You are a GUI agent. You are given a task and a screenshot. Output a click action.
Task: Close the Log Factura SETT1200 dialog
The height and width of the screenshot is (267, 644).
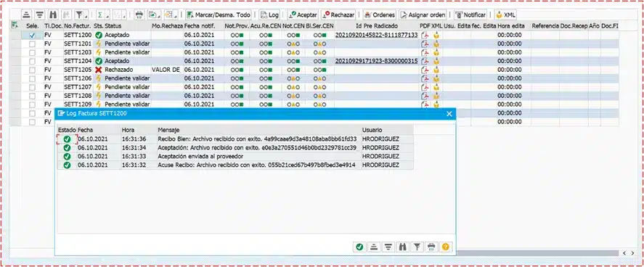[449, 114]
